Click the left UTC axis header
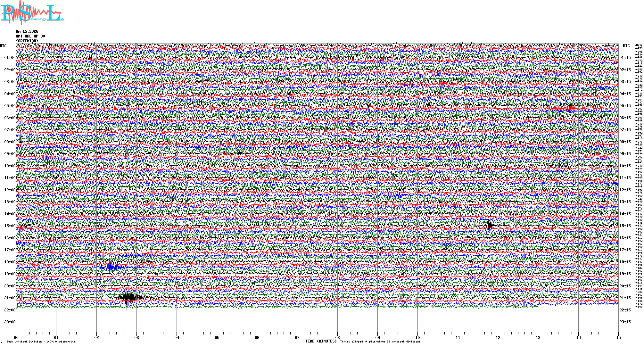Viewport: 644px width, 346px height. [x=3, y=46]
